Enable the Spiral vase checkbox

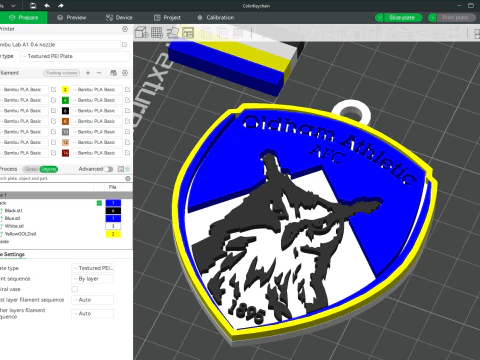[x=75, y=289]
